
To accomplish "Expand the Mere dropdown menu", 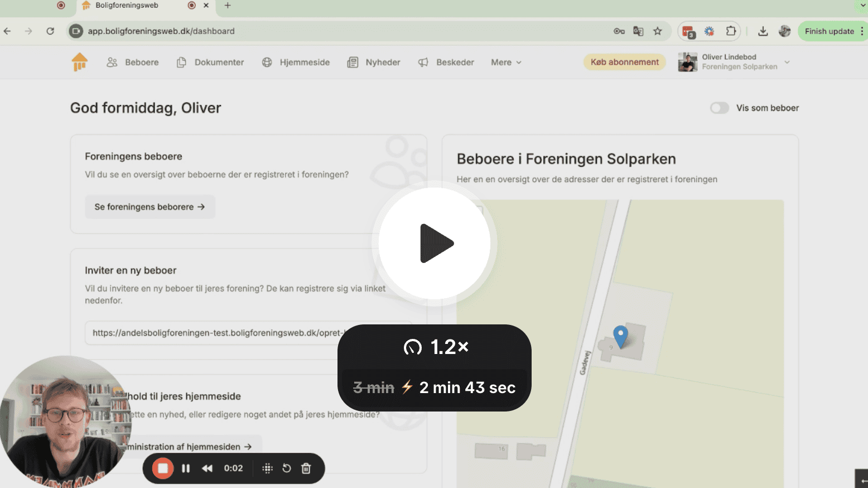I will (506, 63).
